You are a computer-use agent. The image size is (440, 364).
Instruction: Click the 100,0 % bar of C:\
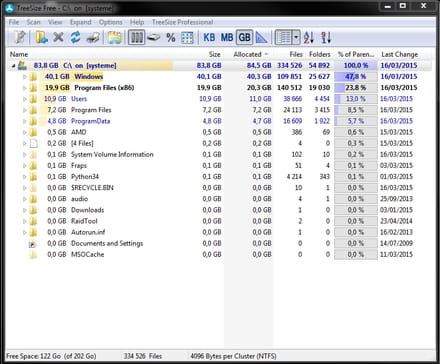point(356,66)
